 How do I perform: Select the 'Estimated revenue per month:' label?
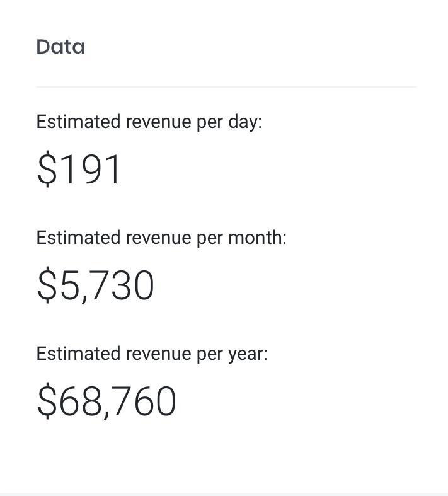click(x=161, y=238)
